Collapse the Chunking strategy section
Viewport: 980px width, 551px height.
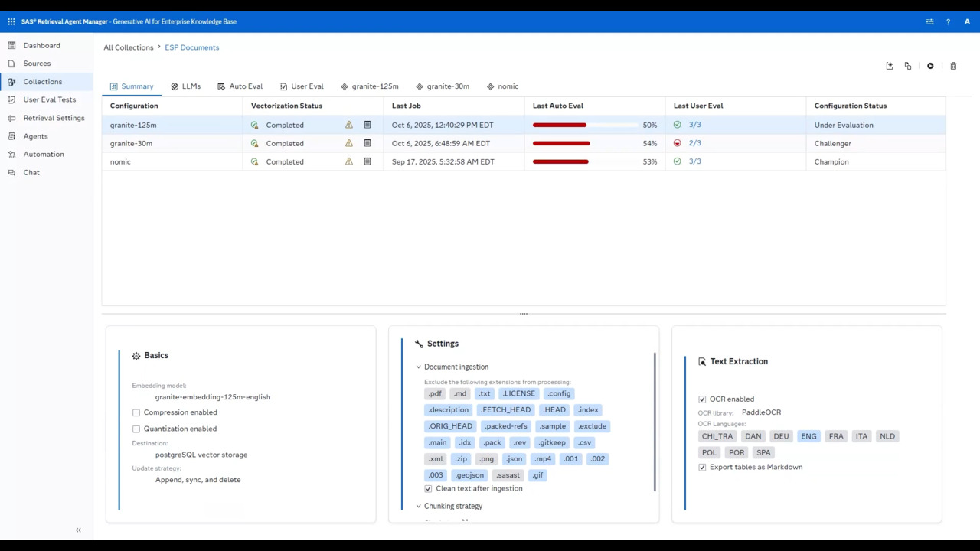419,506
